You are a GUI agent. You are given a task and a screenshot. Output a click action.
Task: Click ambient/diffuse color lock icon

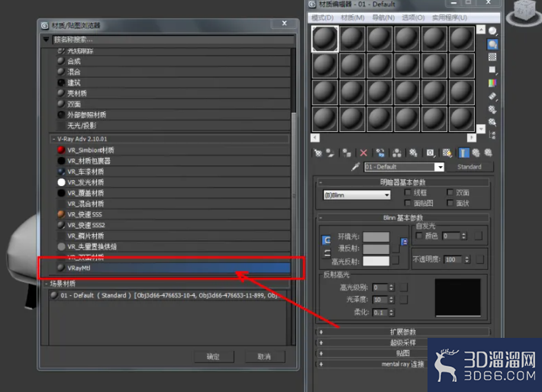click(x=326, y=240)
